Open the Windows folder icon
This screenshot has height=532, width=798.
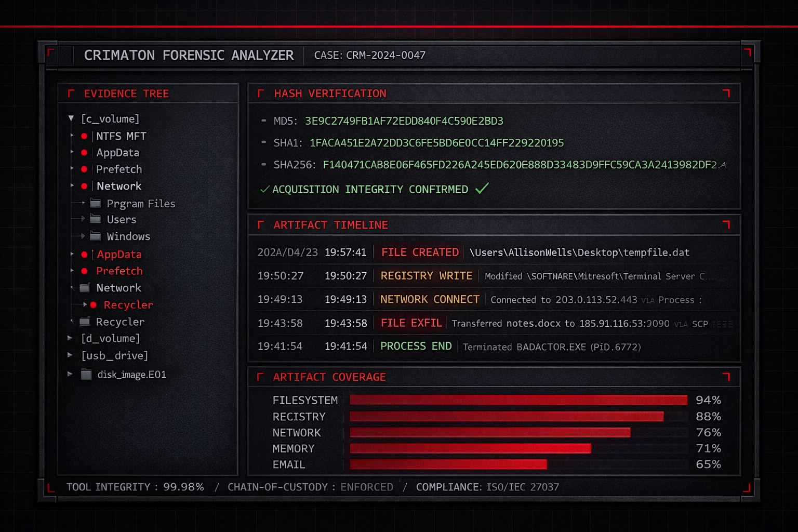(x=96, y=236)
